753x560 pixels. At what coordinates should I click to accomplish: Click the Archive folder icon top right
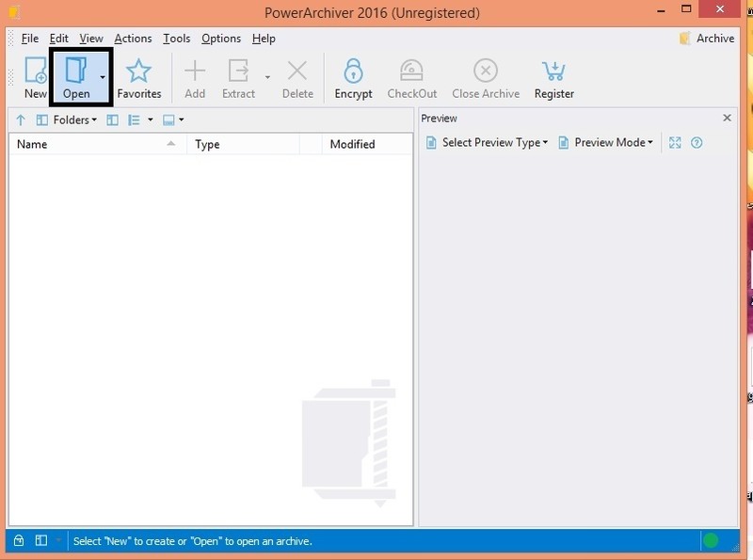coord(685,38)
